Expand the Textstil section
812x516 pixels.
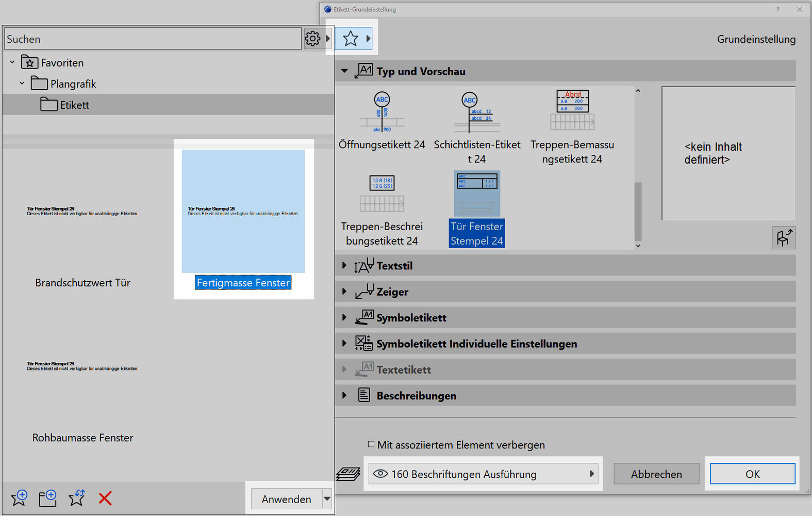(344, 266)
